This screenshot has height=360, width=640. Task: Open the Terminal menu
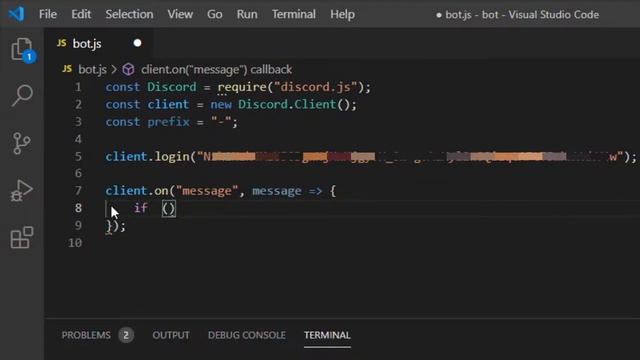tap(294, 14)
